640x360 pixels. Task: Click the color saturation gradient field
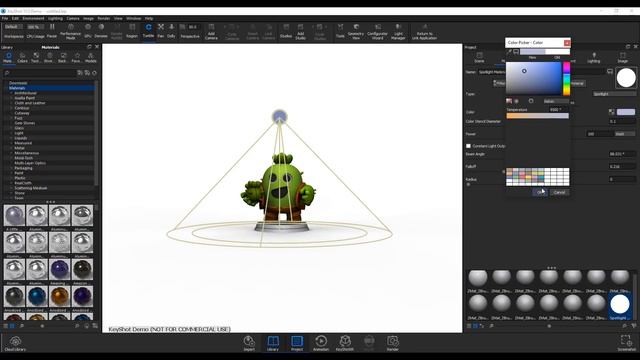(x=534, y=78)
